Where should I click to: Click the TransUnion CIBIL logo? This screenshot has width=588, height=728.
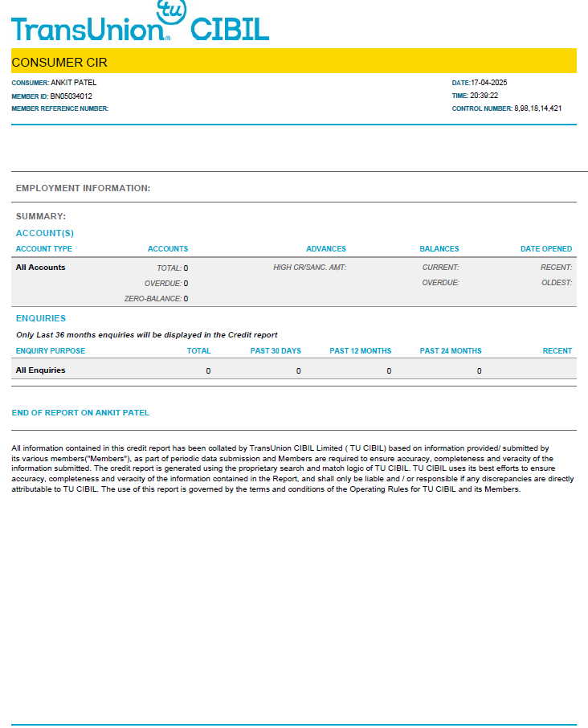[x=140, y=21]
